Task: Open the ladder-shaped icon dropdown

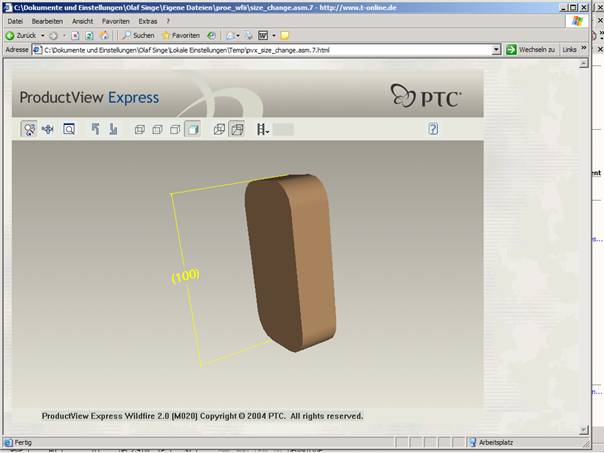Action: click(263, 129)
